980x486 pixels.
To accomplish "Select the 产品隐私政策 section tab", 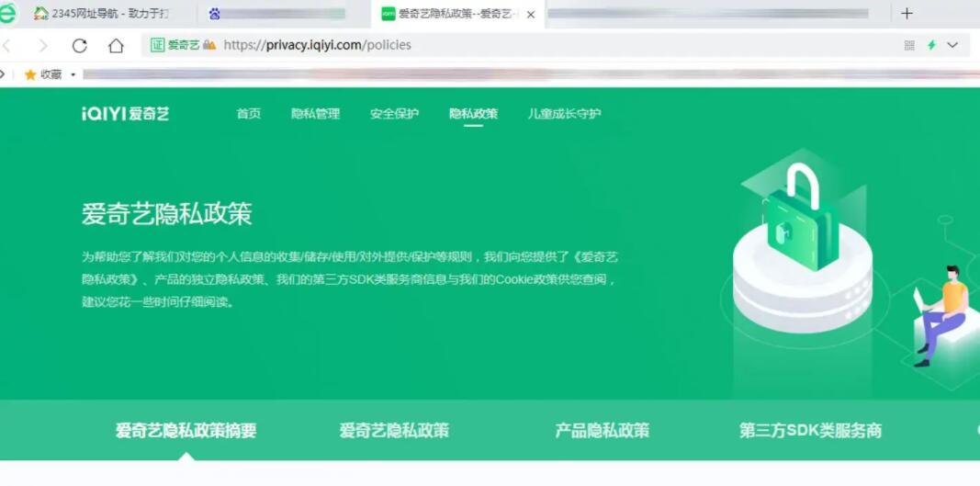I will (x=602, y=430).
